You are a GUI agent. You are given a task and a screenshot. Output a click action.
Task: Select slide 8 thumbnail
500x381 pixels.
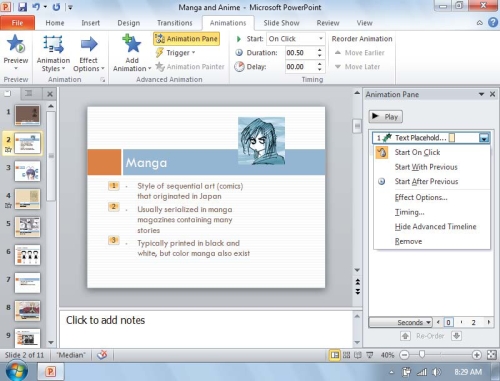27,311
